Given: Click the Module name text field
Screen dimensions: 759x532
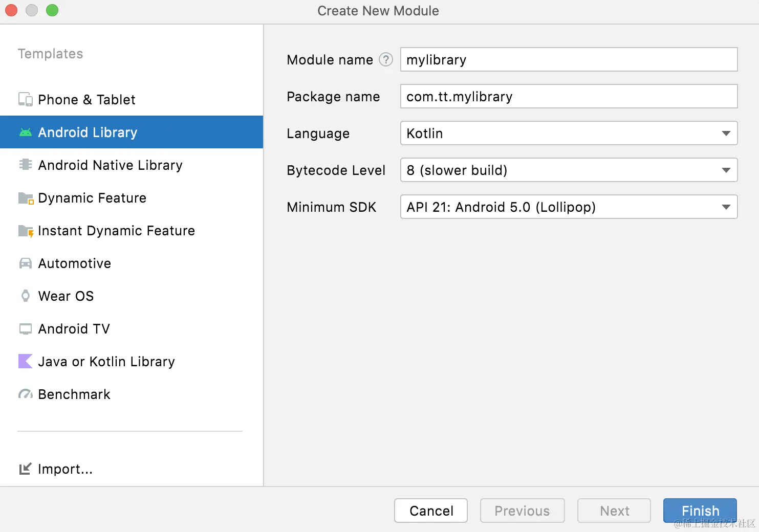Looking at the screenshot, I should (569, 60).
